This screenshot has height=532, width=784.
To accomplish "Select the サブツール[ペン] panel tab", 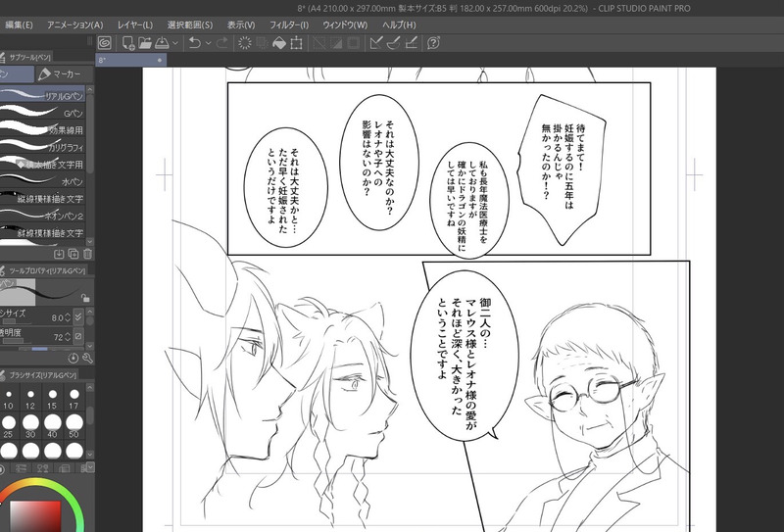I will 26,58.
